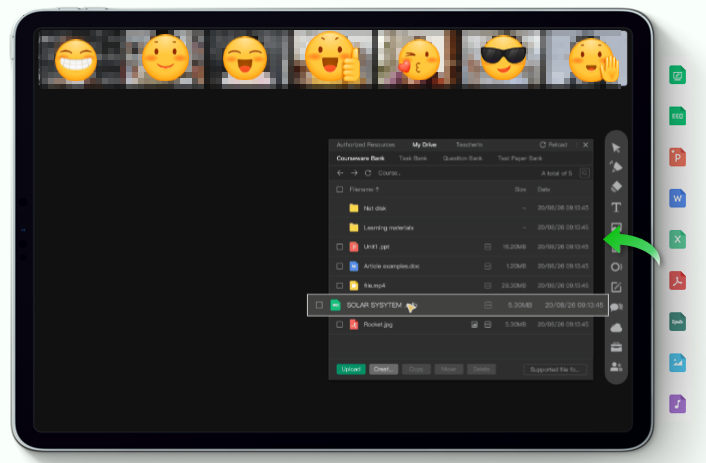Open the toolbox briefcase icon
The width and height of the screenshot is (706, 463).
pyautogui.click(x=616, y=347)
